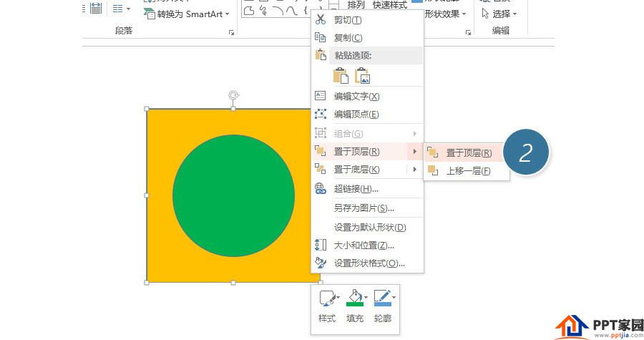Click the Bring Forward (上移一层) icon

(433, 170)
